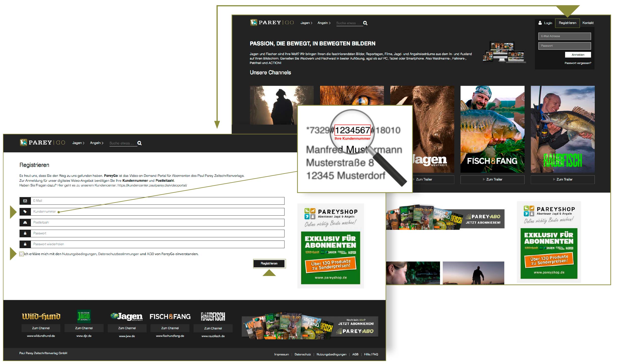Open Kontakt in homepage header
The height and width of the screenshot is (364, 618).
588,23
